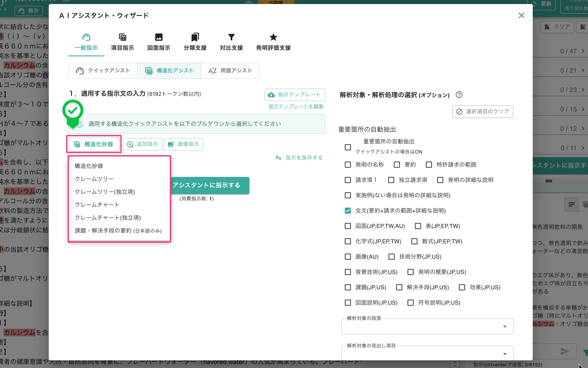Check the 要約 checkbox
This screenshot has width=588, height=368.
[x=397, y=165]
